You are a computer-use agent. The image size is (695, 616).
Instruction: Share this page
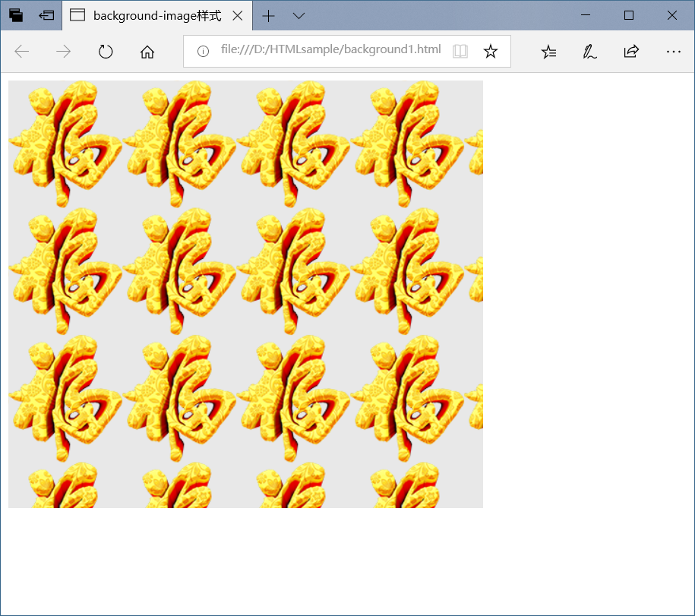point(631,52)
